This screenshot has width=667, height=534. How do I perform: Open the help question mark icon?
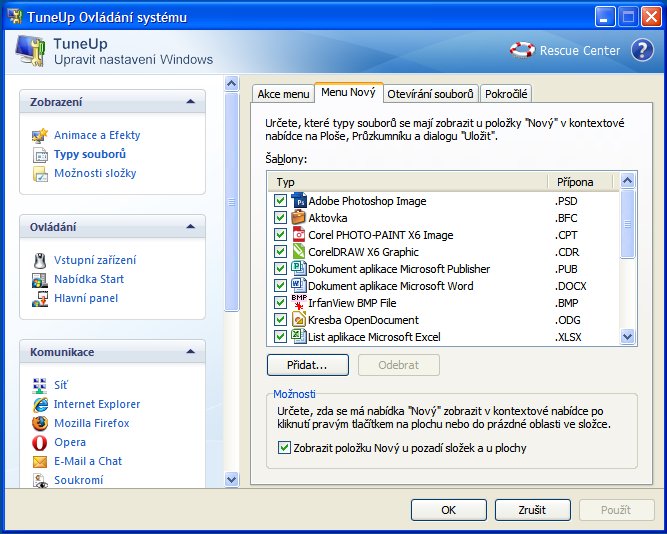tap(642, 50)
